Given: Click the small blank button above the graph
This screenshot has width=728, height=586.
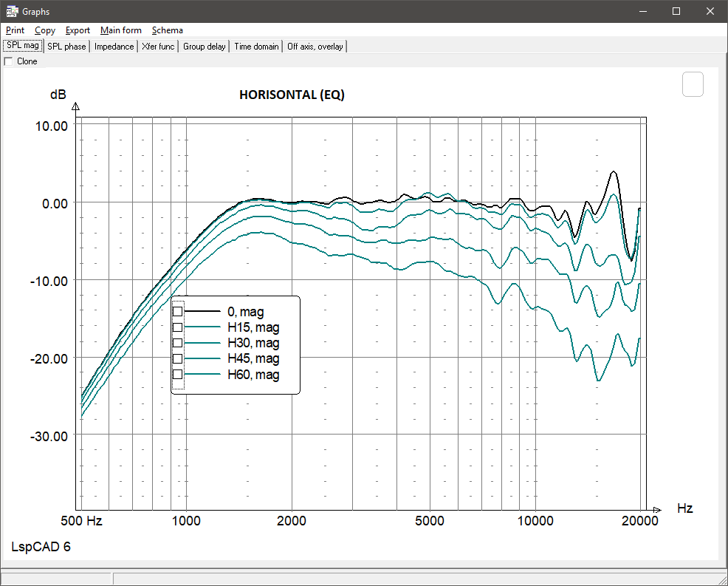Looking at the screenshot, I should [x=693, y=84].
